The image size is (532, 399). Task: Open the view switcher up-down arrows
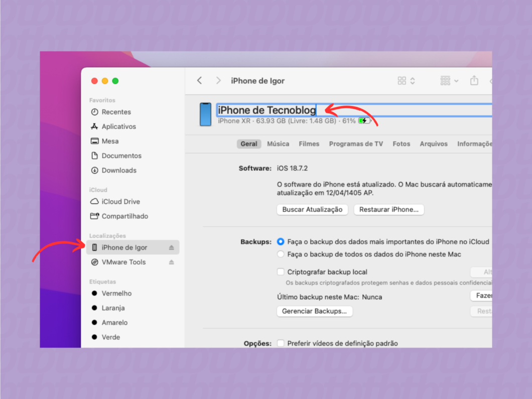[413, 80]
